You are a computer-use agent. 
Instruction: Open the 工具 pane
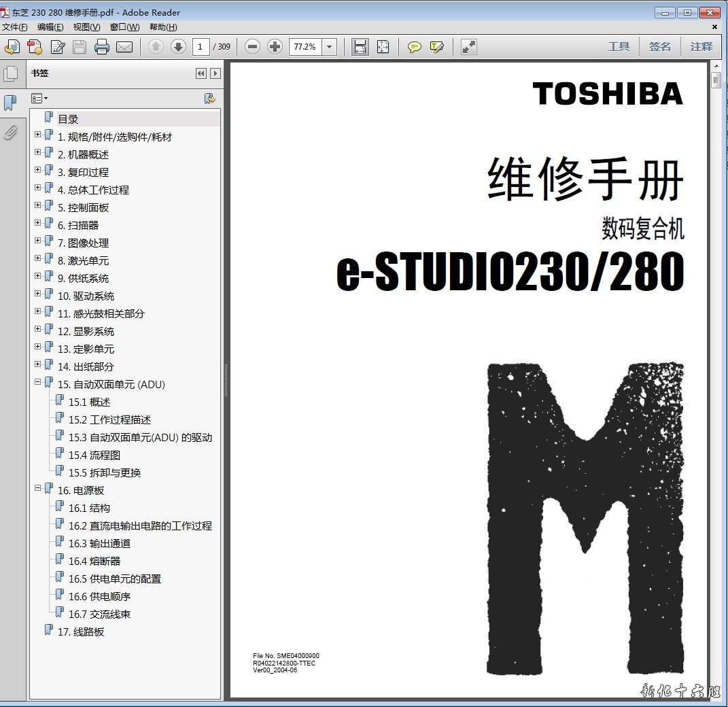619,47
